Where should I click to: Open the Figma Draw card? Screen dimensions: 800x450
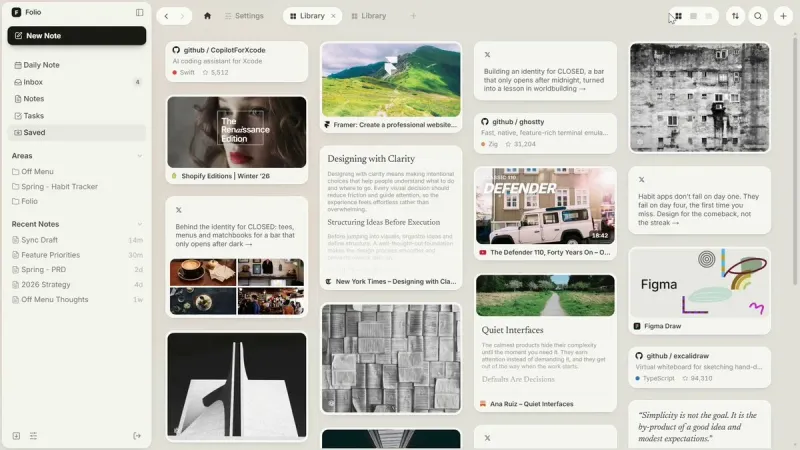pos(699,291)
